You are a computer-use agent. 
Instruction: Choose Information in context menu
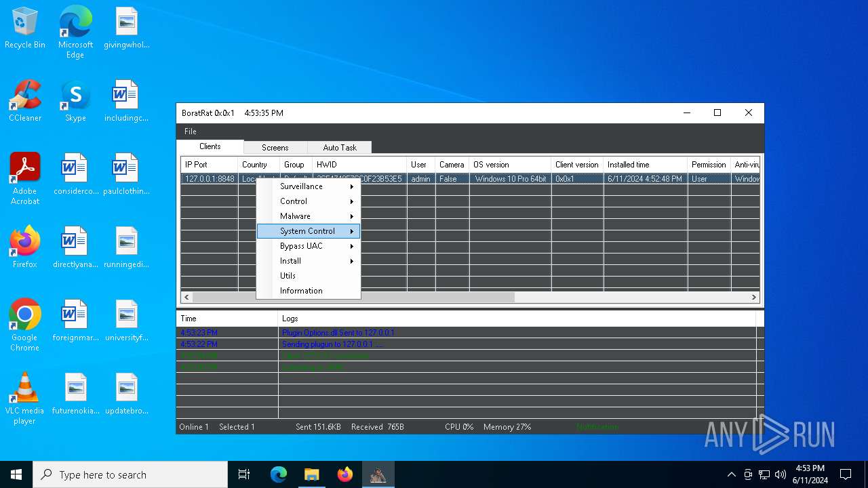[x=309, y=291]
